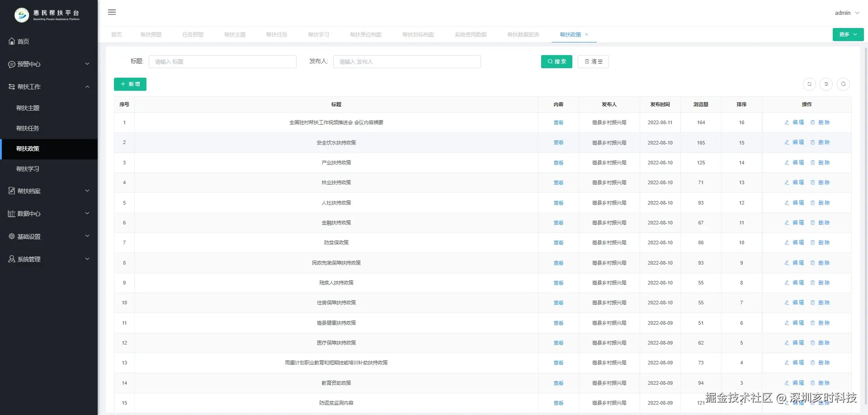The width and height of the screenshot is (868, 415).
Task: Close the 帮扶政策 tab
Action: click(587, 35)
